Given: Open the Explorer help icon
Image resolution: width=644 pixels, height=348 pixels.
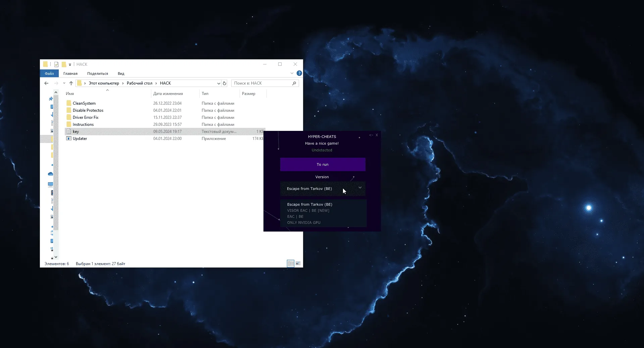Looking at the screenshot, I should (299, 73).
